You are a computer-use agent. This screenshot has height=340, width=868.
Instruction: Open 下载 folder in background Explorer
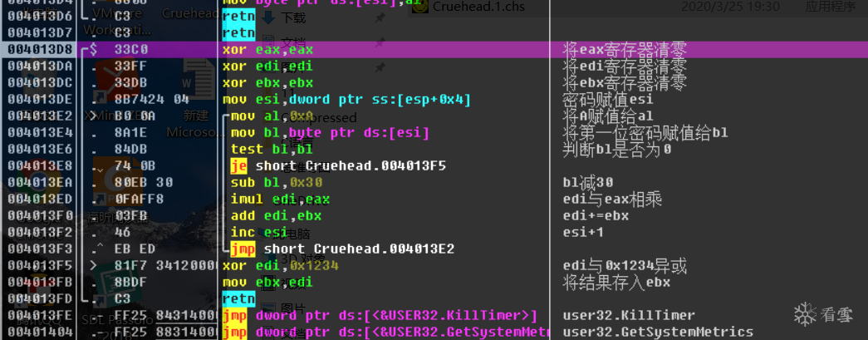pos(293,18)
